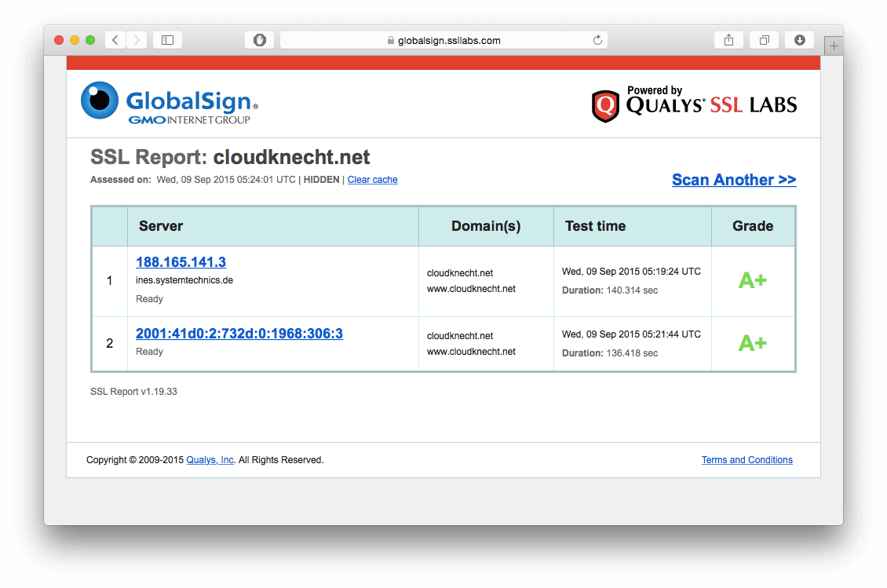Add a new tab with plus button

834,46
